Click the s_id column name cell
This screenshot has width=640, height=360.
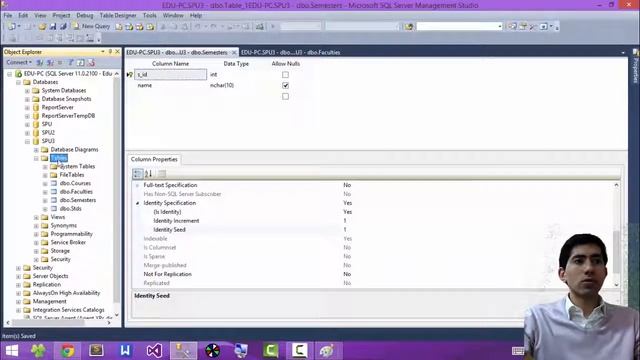point(171,74)
